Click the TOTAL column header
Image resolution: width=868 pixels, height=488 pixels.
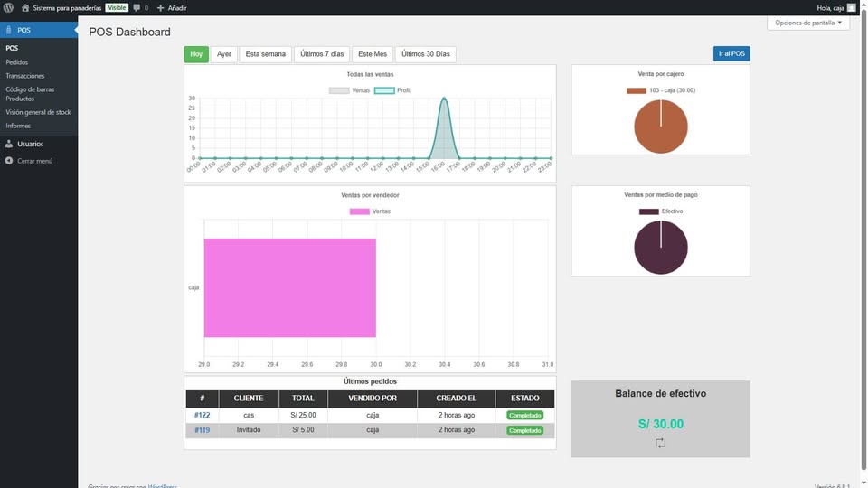point(303,399)
